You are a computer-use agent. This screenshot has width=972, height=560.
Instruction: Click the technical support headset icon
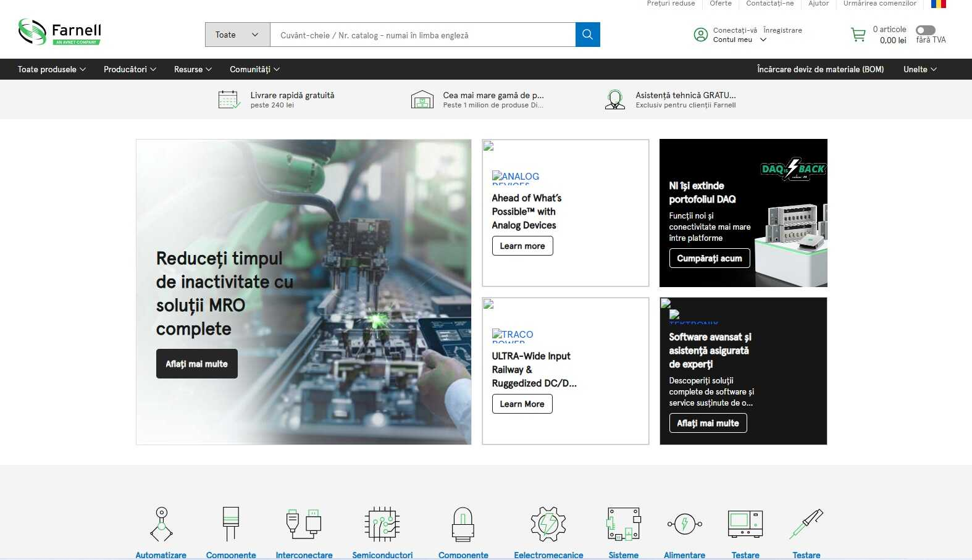tap(614, 99)
